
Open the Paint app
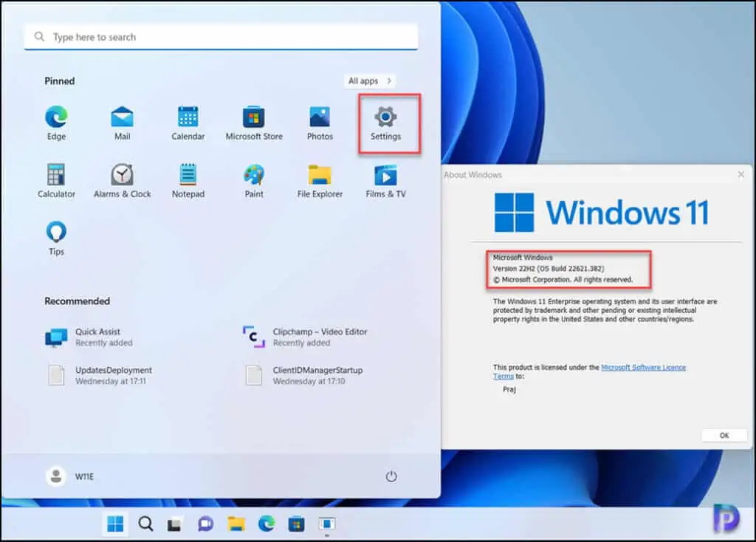[254, 181]
